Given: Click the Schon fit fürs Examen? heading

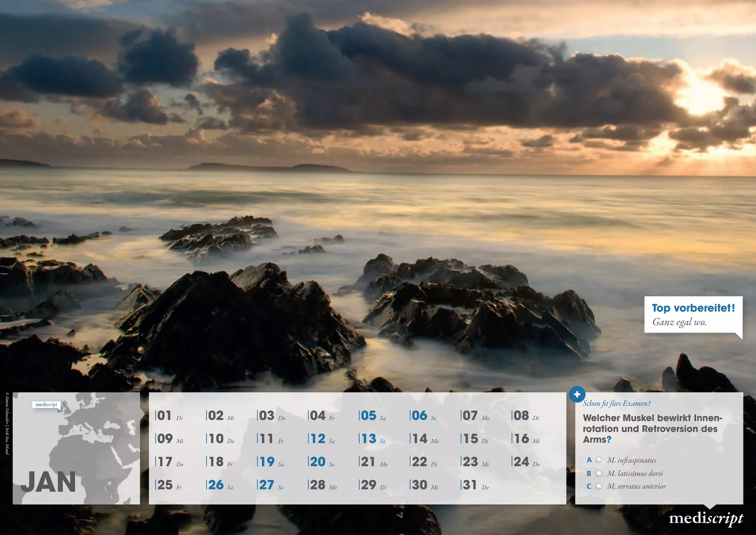Looking at the screenshot, I should (617, 403).
